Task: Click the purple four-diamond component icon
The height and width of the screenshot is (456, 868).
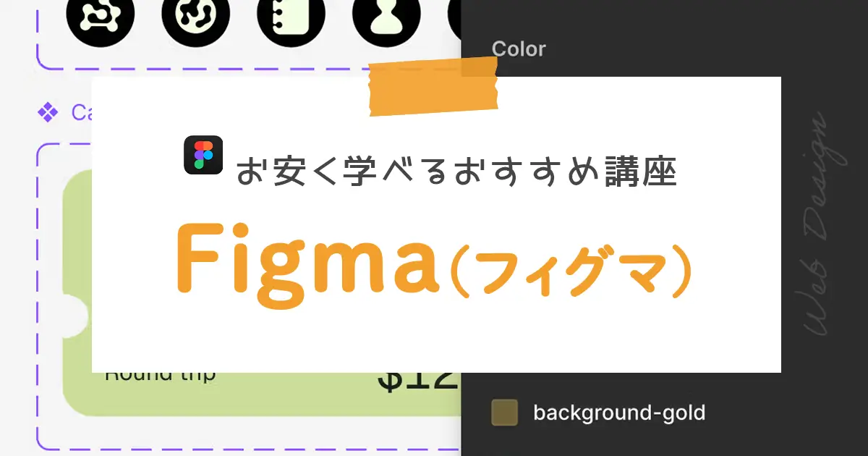Action: point(48,112)
